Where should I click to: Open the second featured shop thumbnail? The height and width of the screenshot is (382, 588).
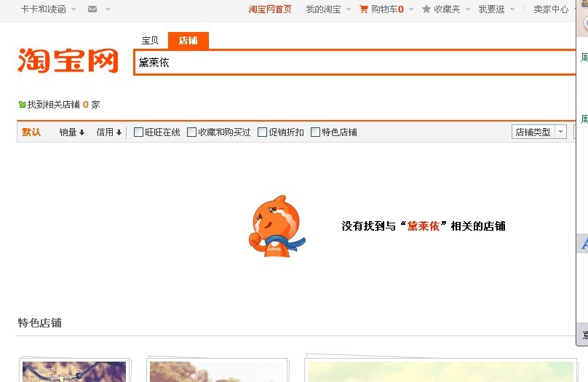tap(218, 370)
